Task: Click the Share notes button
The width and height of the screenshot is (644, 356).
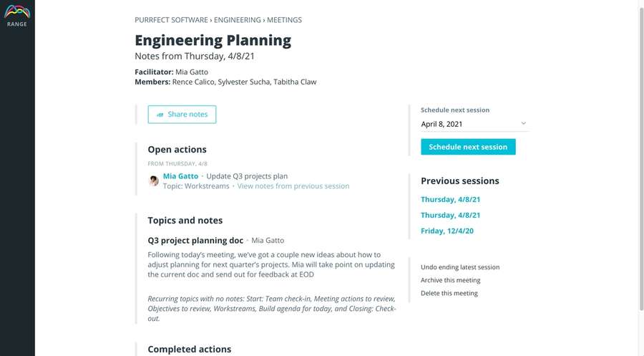Action: tap(182, 115)
